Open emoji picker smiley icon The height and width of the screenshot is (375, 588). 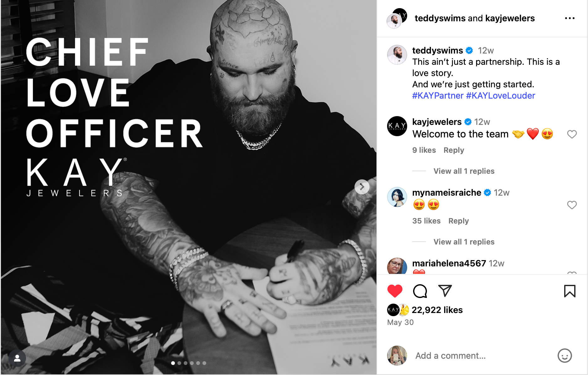coord(564,356)
